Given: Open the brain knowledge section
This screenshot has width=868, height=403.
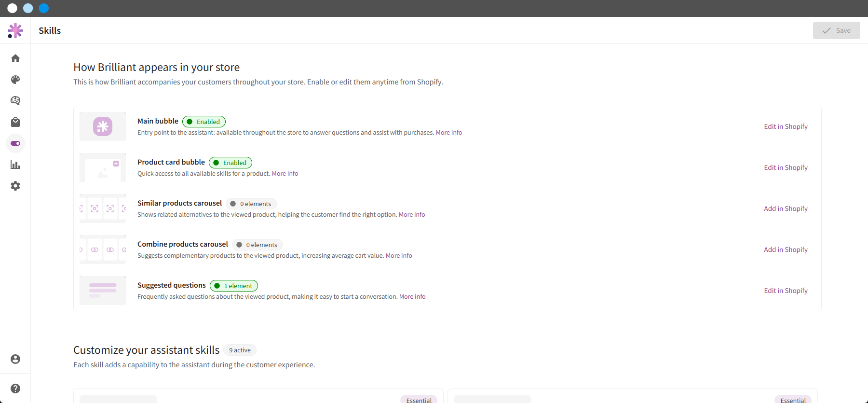Looking at the screenshot, I should pos(15,100).
